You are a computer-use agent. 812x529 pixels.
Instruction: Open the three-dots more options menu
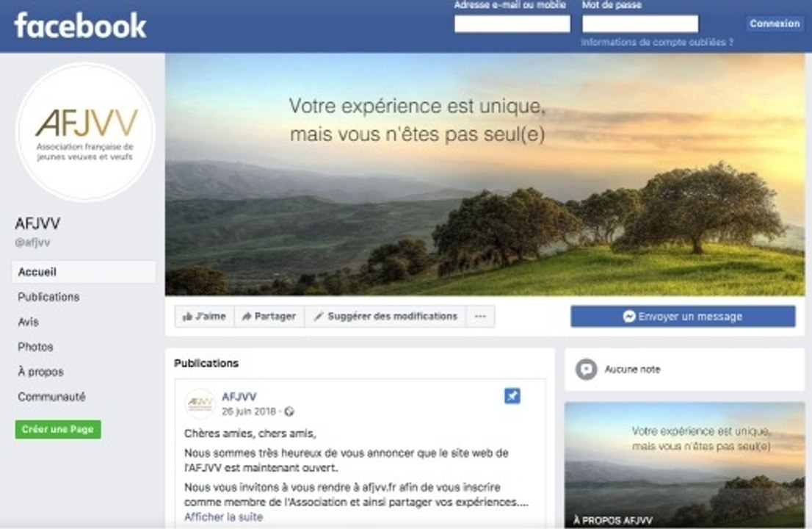point(481,317)
